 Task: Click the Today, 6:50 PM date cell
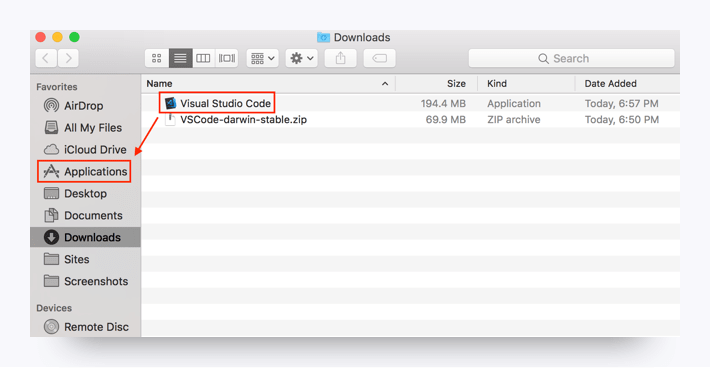click(x=622, y=120)
